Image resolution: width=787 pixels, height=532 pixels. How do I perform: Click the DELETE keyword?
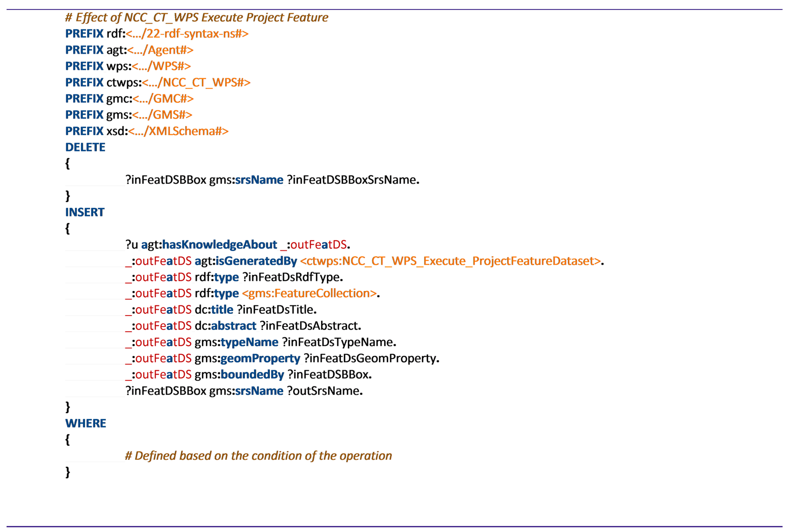(85, 147)
